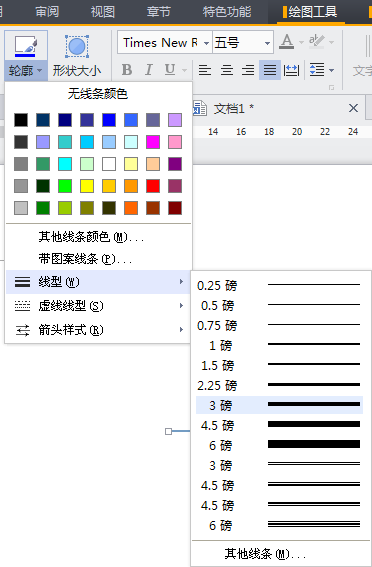Click the line spacing icon
The width and height of the screenshot is (372, 567).
pos(317,70)
